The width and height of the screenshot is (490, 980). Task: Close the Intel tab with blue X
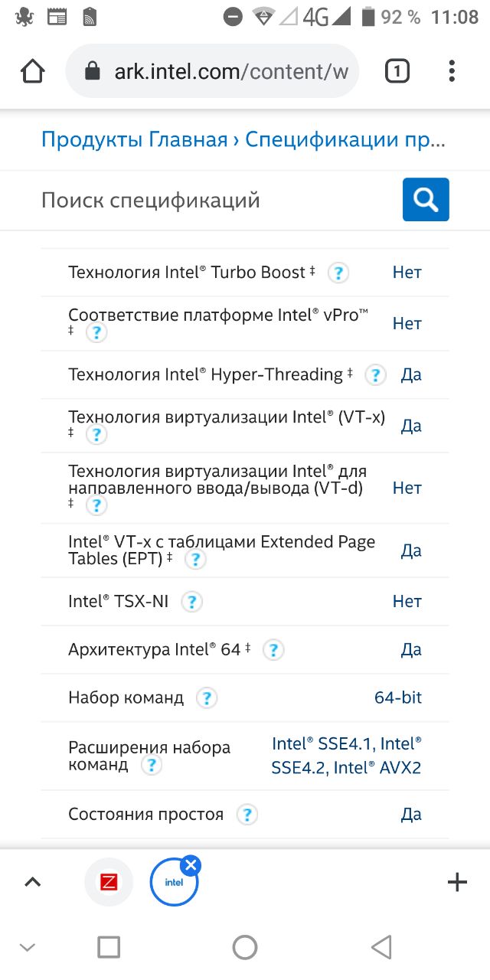click(x=191, y=865)
